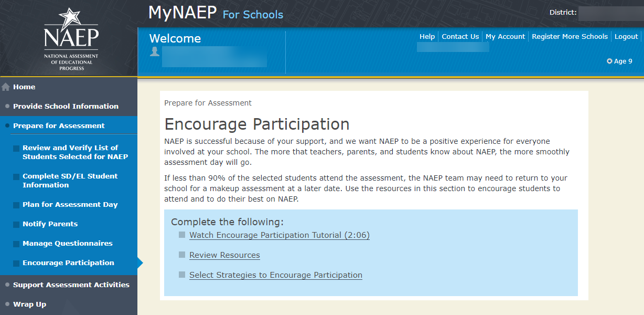Toggle checkbox next to Select Strategies
Screen dimensions: 644x315
tap(182, 275)
